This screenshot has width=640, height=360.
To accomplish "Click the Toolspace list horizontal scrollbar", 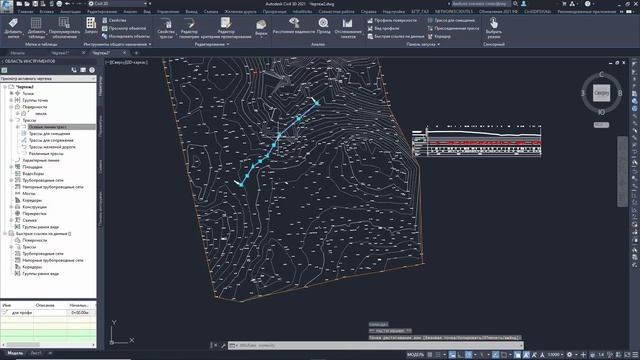I will click(47, 345).
